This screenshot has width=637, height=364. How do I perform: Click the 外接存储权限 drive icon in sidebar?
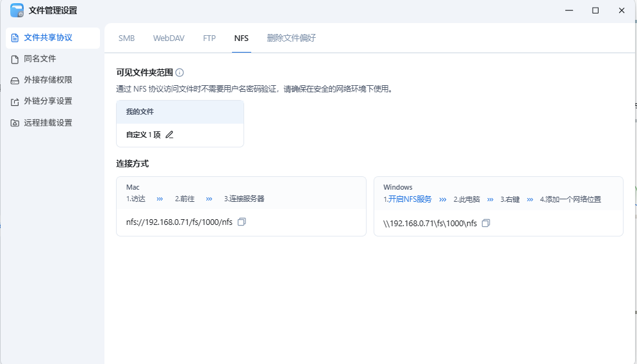point(15,81)
